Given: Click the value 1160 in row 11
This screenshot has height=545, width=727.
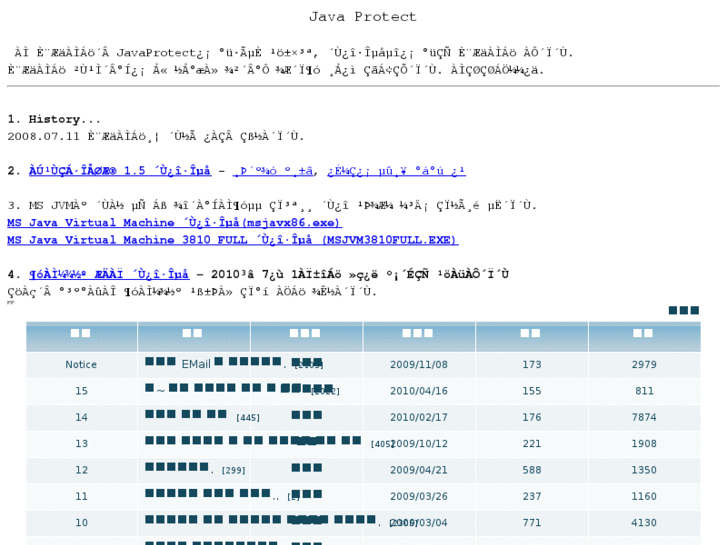Looking at the screenshot, I should [644, 497].
